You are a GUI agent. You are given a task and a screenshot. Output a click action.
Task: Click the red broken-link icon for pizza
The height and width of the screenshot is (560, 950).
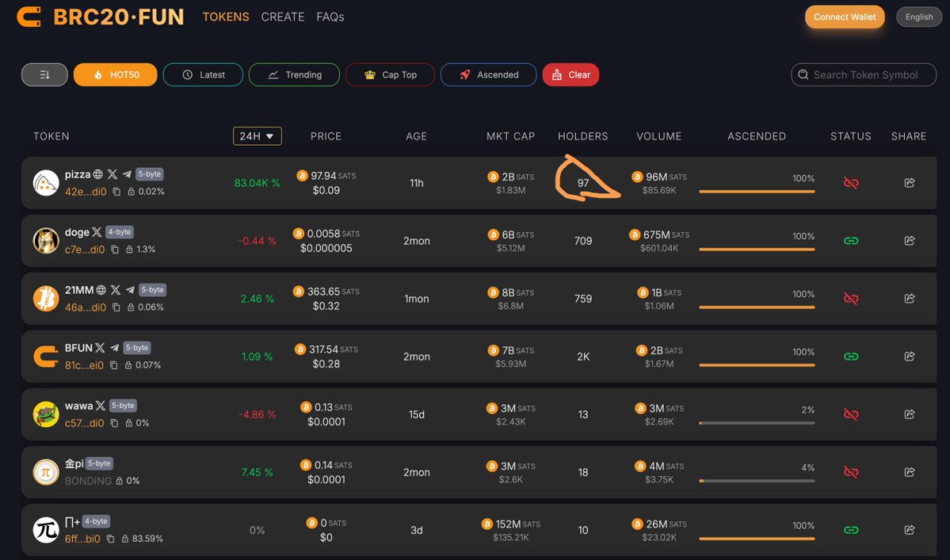pyautogui.click(x=851, y=182)
